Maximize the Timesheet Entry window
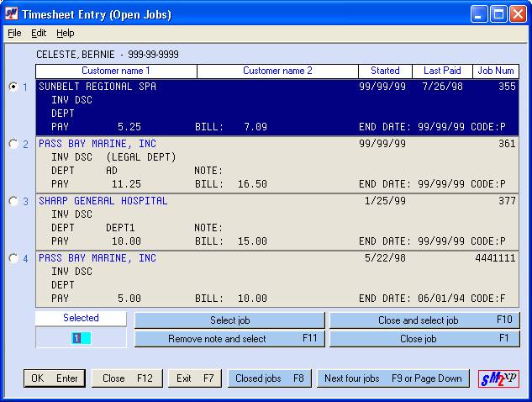532x402 pixels. pos(498,14)
